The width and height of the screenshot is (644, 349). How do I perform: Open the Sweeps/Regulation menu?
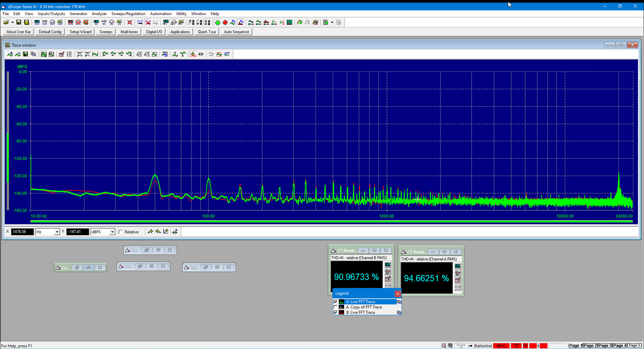(x=128, y=14)
